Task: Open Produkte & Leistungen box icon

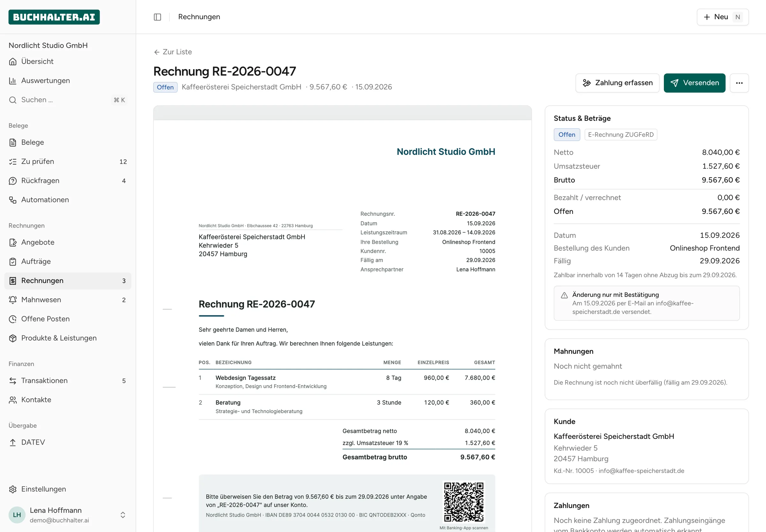Action: [x=13, y=338]
